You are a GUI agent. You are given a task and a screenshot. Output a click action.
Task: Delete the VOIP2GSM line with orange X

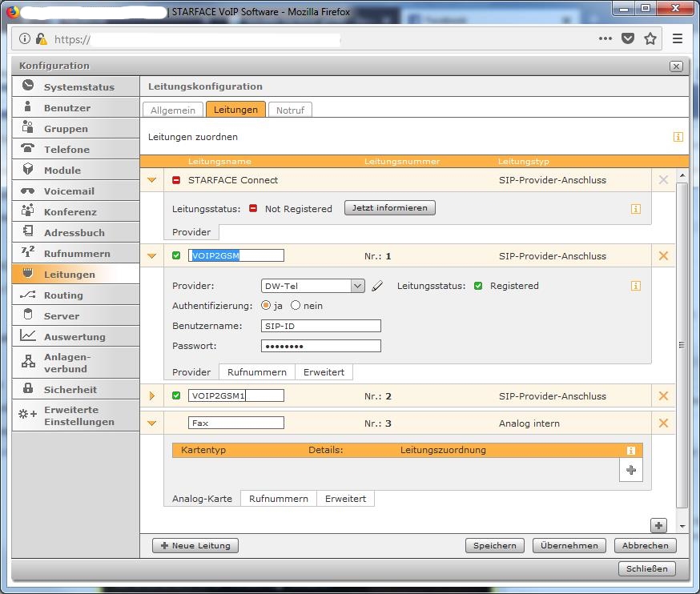click(x=663, y=256)
